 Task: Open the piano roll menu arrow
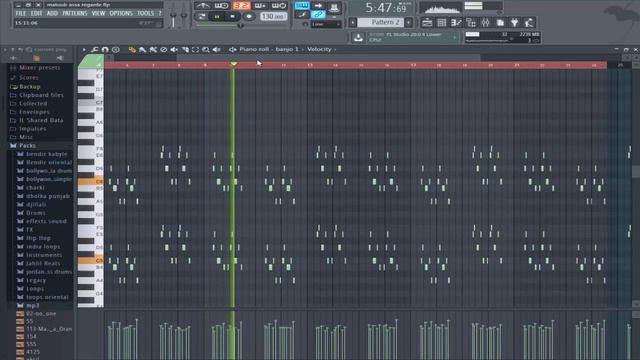click(x=84, y=49)
